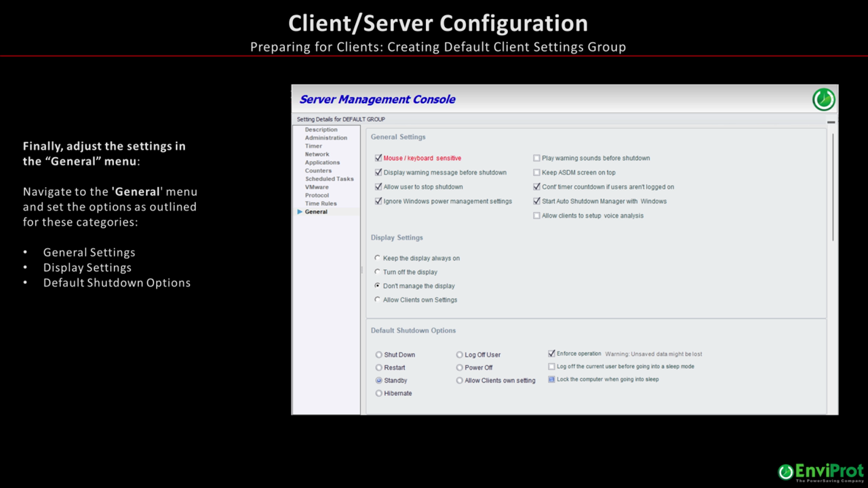Choose Restart shutdown option

click(379, 367)
